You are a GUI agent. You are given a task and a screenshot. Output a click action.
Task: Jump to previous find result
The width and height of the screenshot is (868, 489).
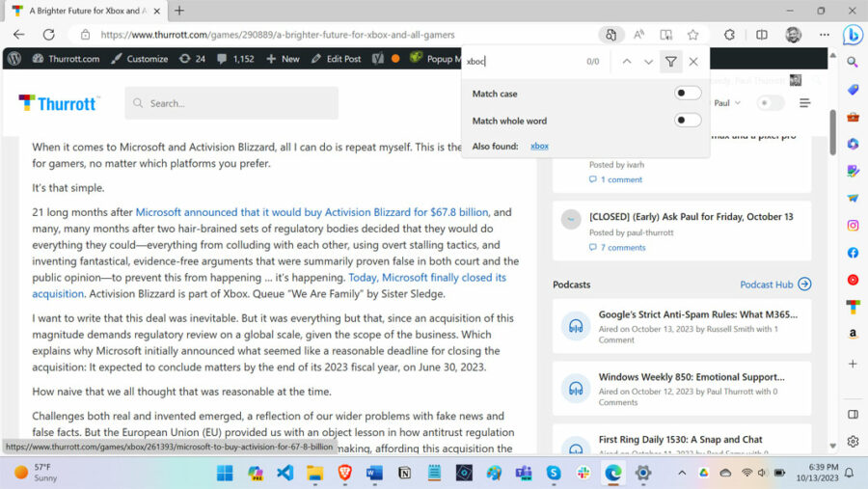[x=627, y=62]
